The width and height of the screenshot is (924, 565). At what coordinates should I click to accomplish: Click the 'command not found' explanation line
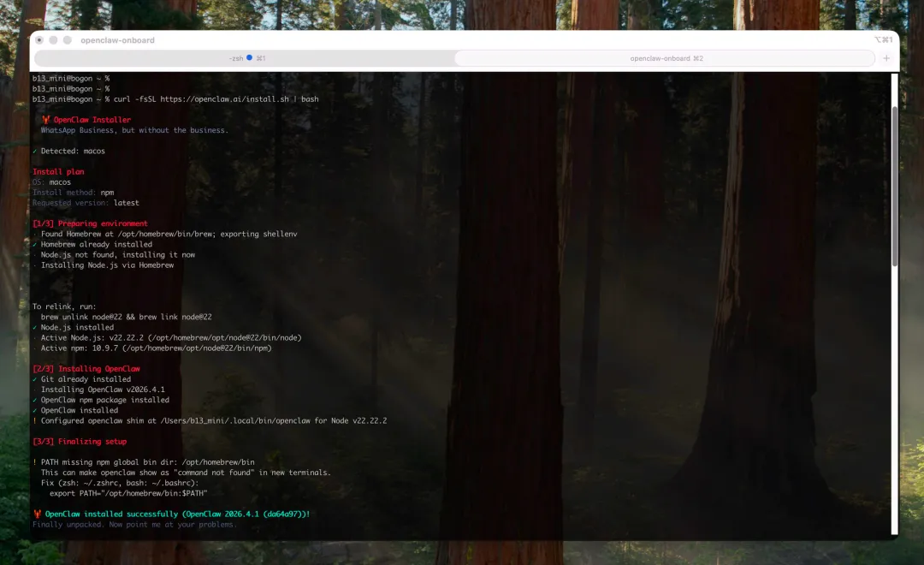186,473
